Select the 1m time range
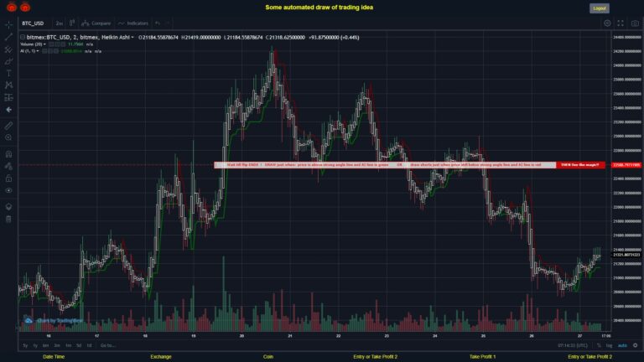The height and width of the screenshot is (362, 644). (68, 345)
